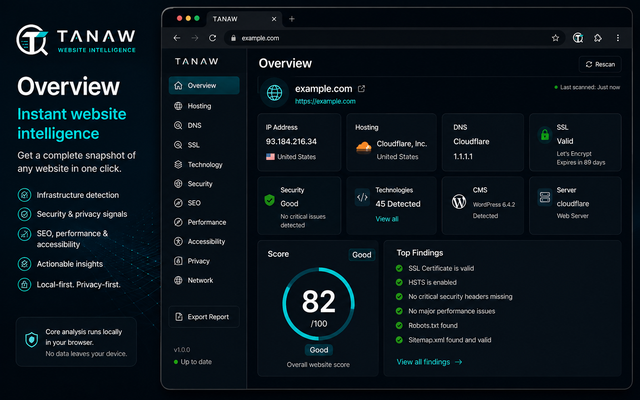Click the Actionable insights feature icon
The image size is (640, 400).
24,264
